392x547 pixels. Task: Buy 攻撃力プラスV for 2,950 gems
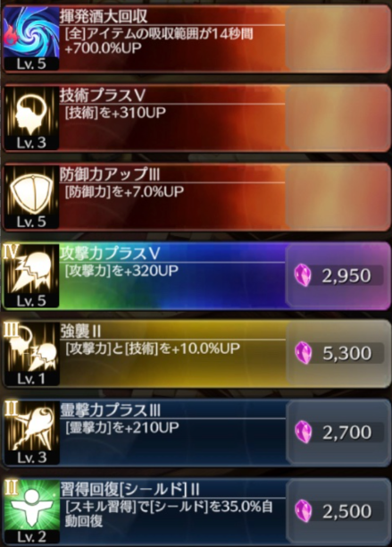click(338, 275)
